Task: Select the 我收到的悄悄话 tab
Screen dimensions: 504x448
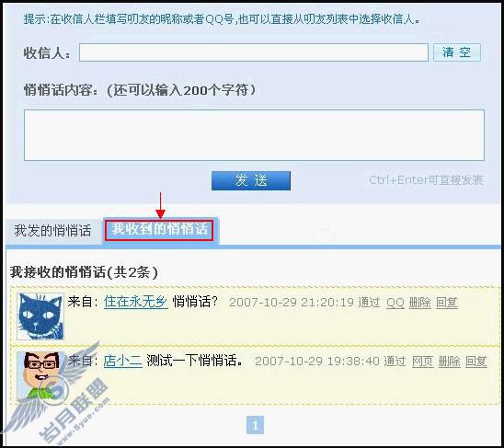Action: 159,230
